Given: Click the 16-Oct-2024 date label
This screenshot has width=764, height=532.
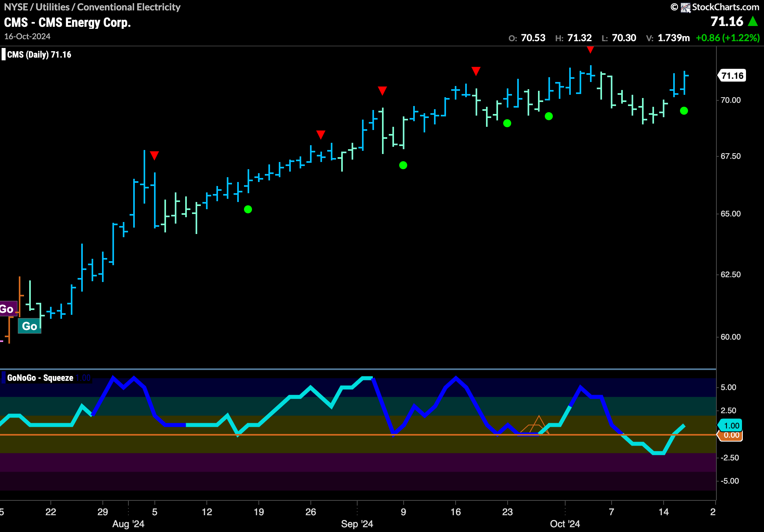Looking at the screenshot, I should click(x=27, y=36).
